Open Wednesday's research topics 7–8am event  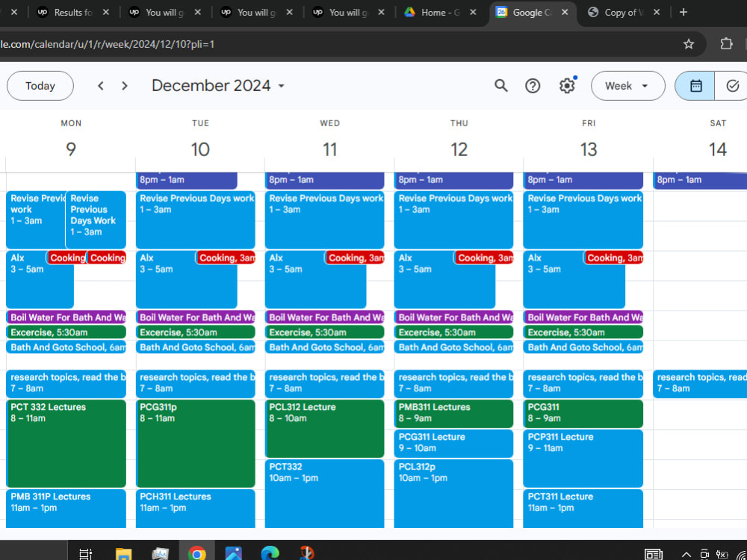tap(324, 383)
